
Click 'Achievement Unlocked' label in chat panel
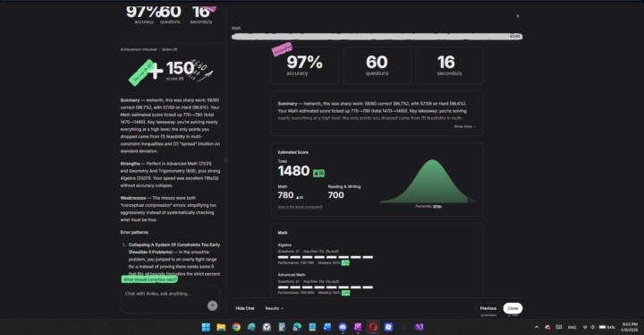click(139, 49)
